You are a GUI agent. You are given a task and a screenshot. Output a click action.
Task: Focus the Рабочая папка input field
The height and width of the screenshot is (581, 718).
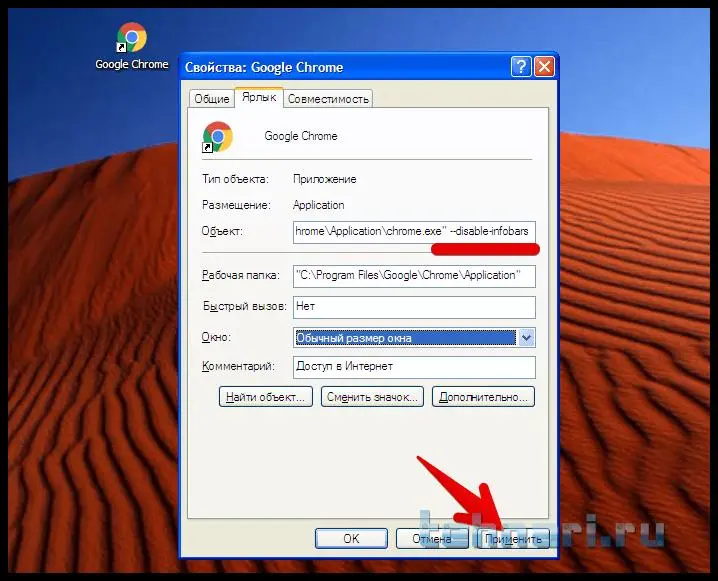pyautogui.click(x=414, y=276)
